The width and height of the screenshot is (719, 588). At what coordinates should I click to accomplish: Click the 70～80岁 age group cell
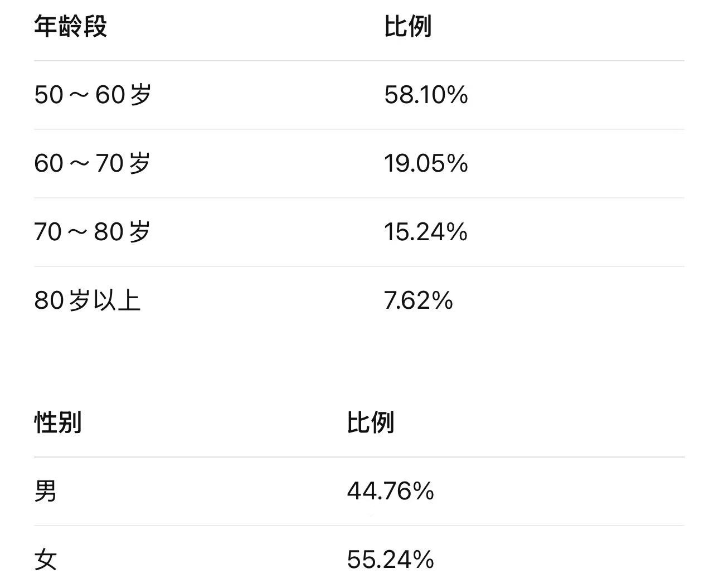point(93,232)
